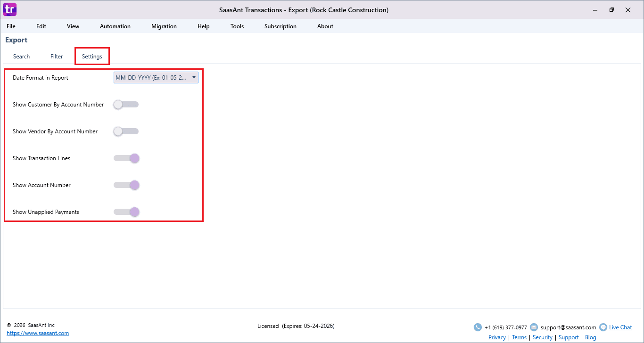Viewport: 644px width, 343px height.
Task: Click the Live Chat bubble icon
Action: [x=603, y=327]
